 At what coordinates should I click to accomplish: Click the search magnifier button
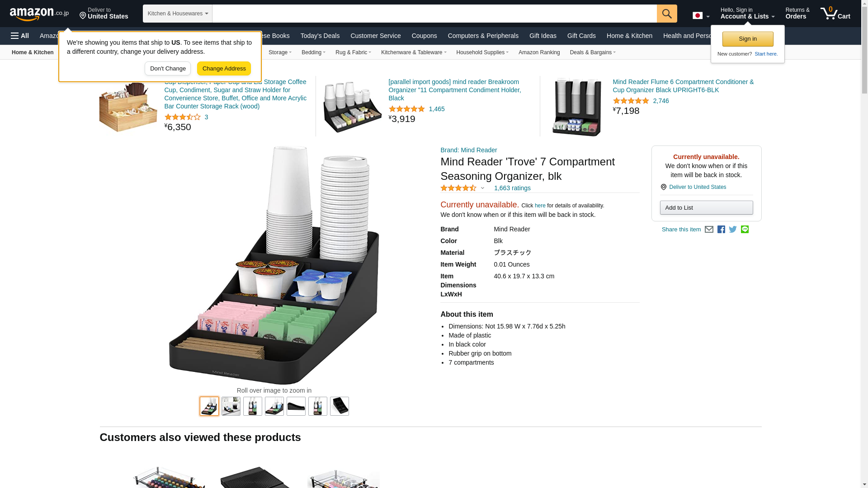click(667, 14)
